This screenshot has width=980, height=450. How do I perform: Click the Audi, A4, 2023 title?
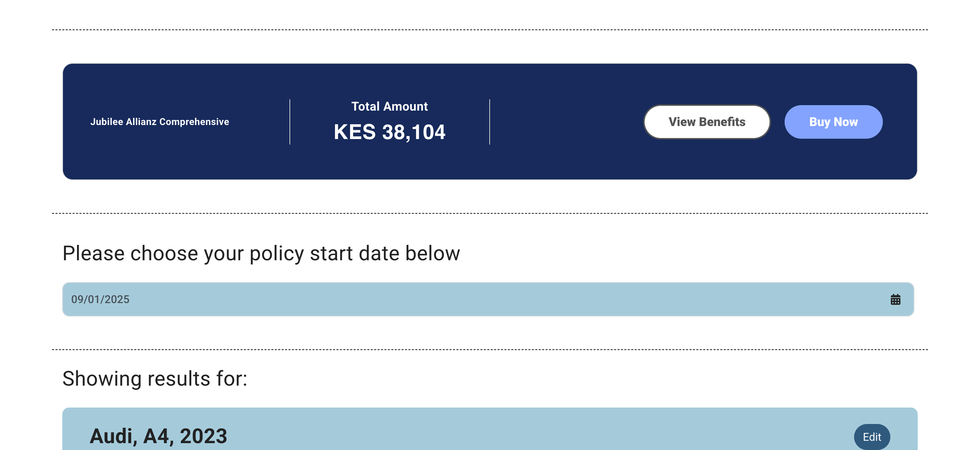158,436
